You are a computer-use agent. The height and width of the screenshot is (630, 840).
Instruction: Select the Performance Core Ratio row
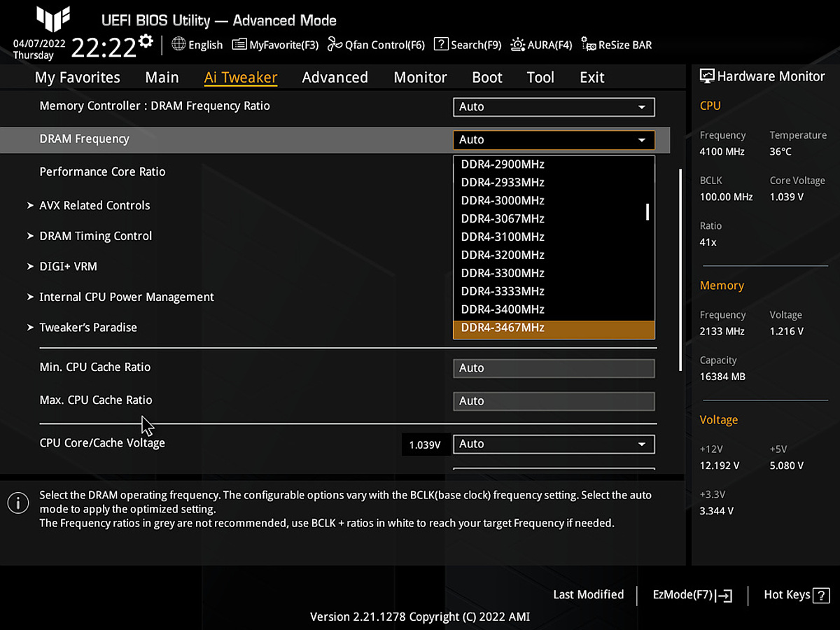(102, 172)
